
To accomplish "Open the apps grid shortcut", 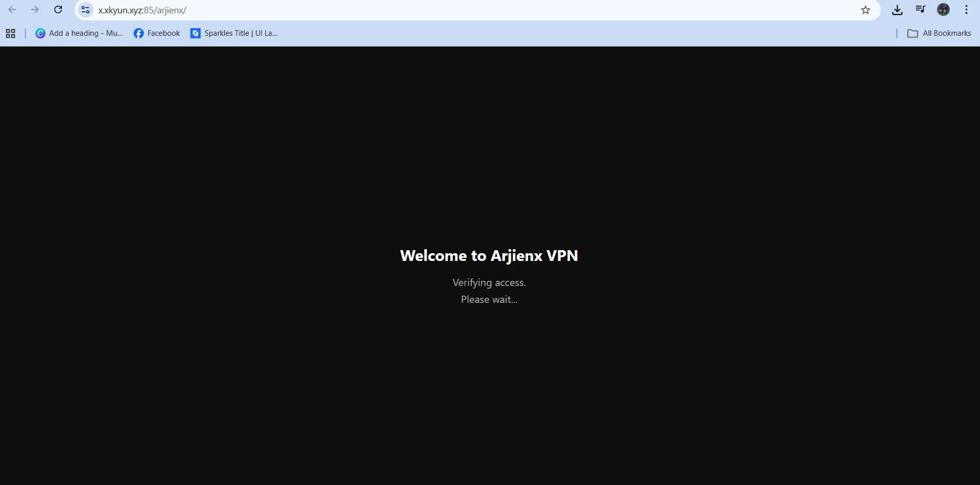I will 10,33.
